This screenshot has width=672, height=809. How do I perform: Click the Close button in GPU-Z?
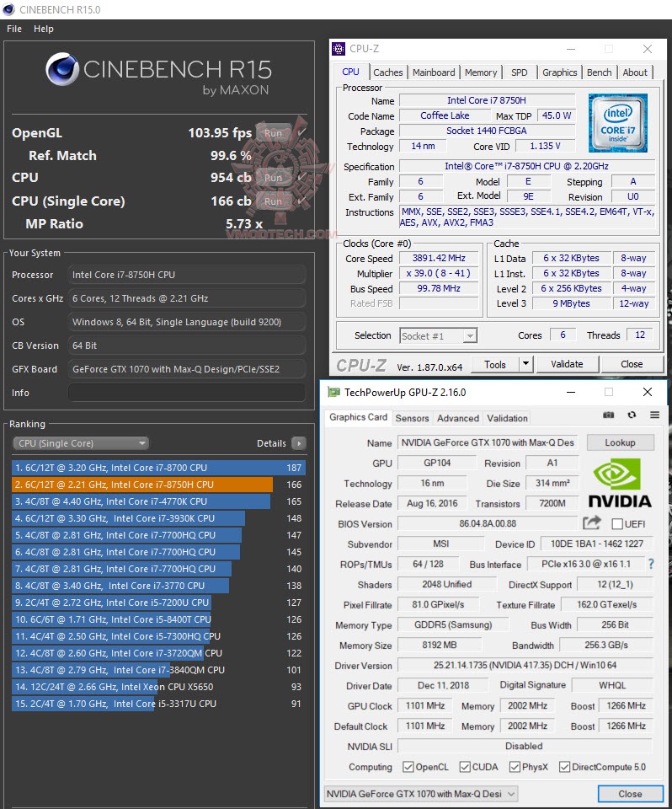[x=630, y=794]
